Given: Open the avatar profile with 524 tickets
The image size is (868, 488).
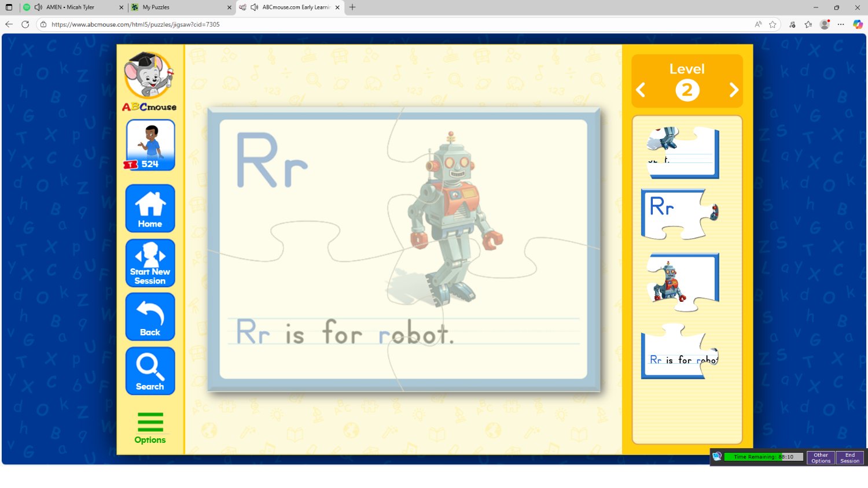Looking at the screenshot, I should (150, 145).
